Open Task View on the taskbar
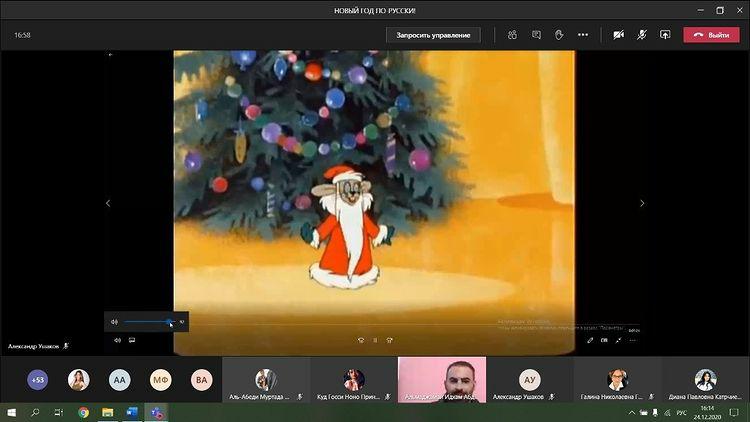The image size is (750, 422). tap(58, 412)
